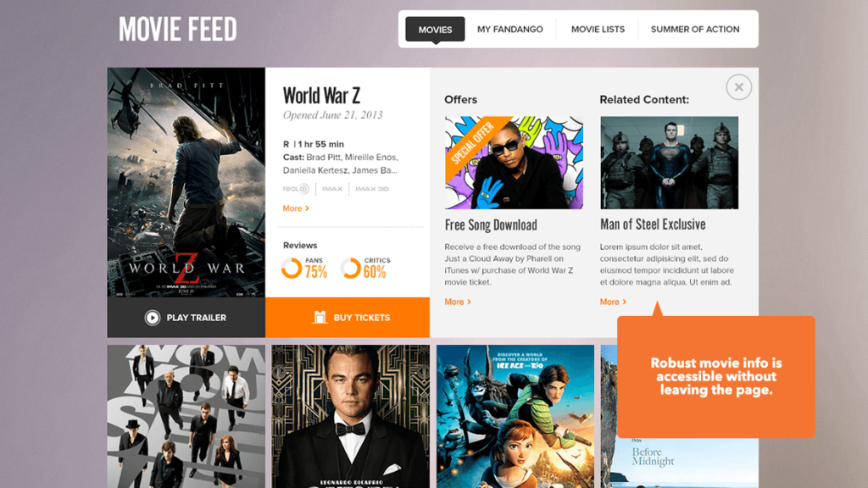Select the Epic animated movie poster

pyautogui.click(x=515, y=417)
